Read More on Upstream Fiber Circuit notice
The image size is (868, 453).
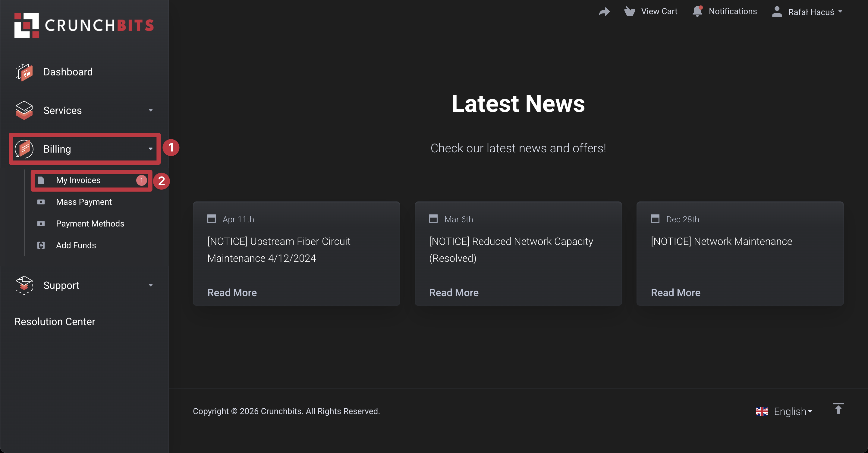coord(232,293)
